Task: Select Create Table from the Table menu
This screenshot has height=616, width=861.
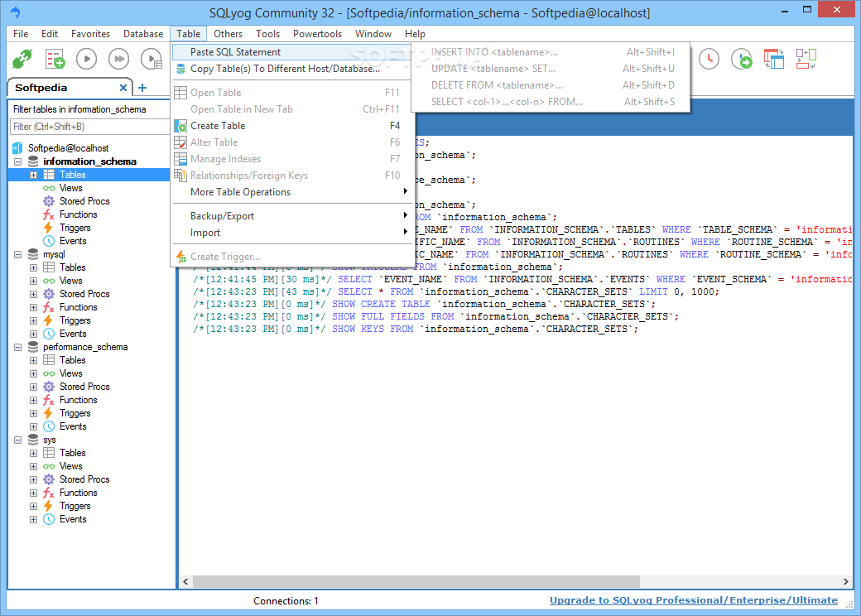Action: [x=292, y=126]
